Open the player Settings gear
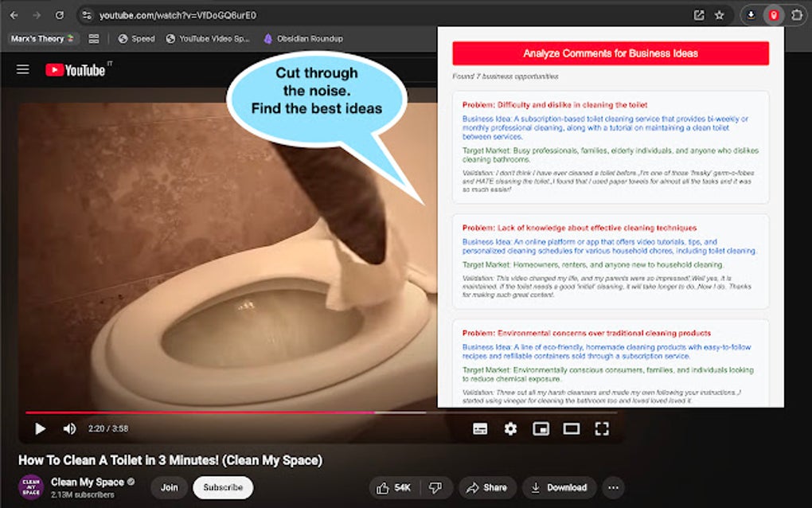 tap(510, 428)
